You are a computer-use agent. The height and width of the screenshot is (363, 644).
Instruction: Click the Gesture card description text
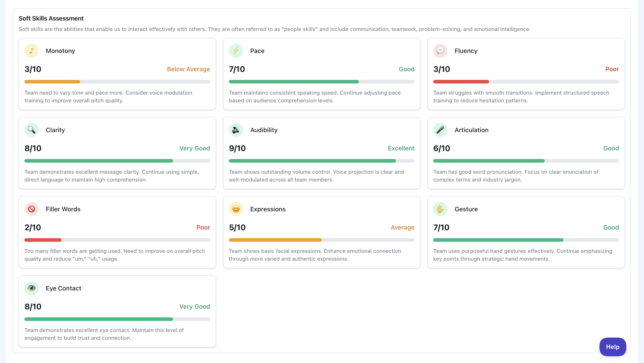[x=522, y=255]
